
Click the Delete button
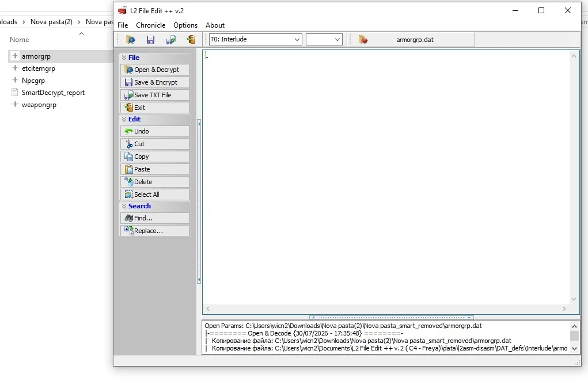tap(155, 182)
